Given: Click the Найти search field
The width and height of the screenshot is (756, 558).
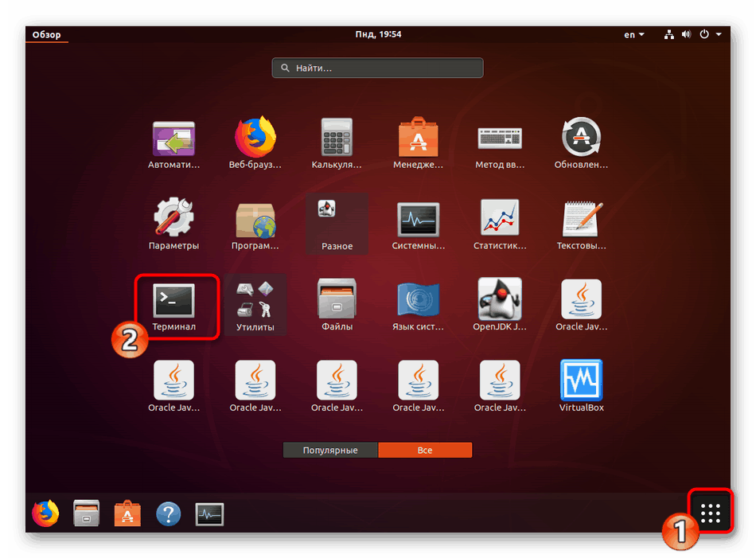Looking at the screenshot, I should pos(377,68).
